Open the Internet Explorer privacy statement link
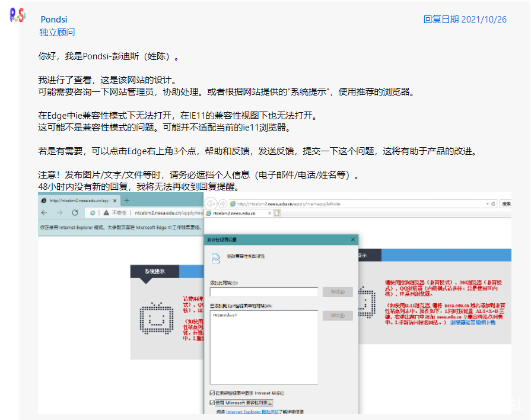 point(252,412)
